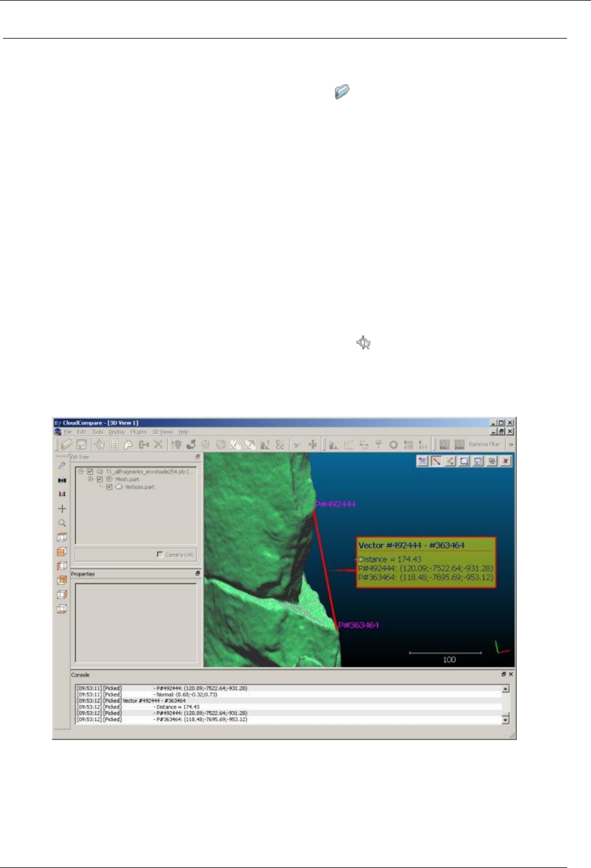The height and width of the screenshot is (868, 591).
Task: Click the Remove filter button
Action: click(x=485, y=445)
